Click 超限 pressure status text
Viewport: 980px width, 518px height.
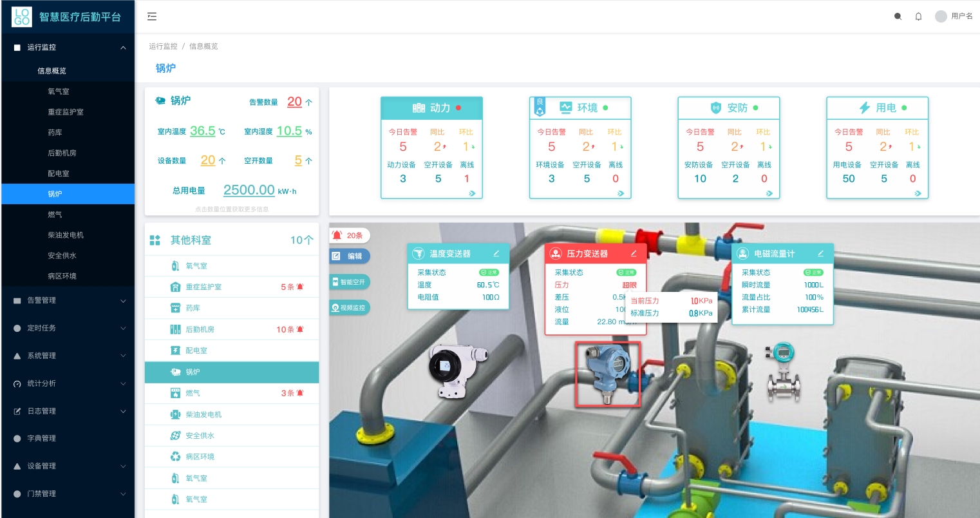[629, 285]
